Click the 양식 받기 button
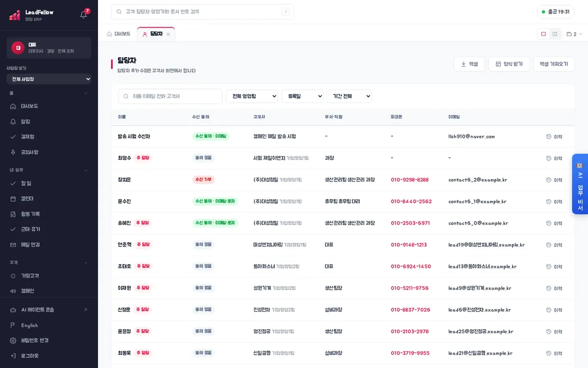This screenshot has height=368, width=588. pos(509,64)
